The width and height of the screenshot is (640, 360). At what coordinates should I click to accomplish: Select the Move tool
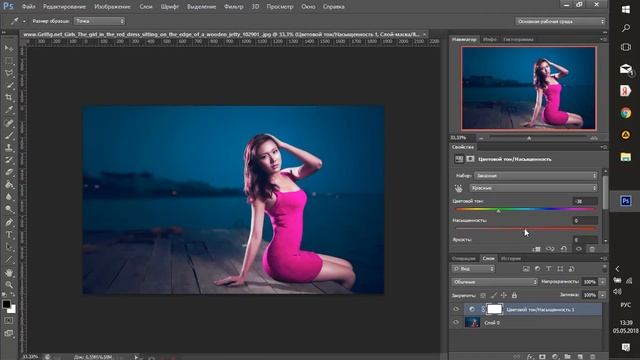tap(9, 48)
